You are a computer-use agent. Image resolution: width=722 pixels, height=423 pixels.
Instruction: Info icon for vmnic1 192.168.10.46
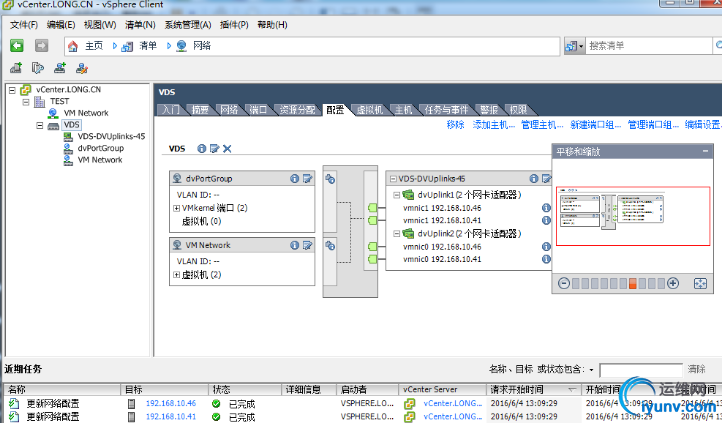pos(546,208)
